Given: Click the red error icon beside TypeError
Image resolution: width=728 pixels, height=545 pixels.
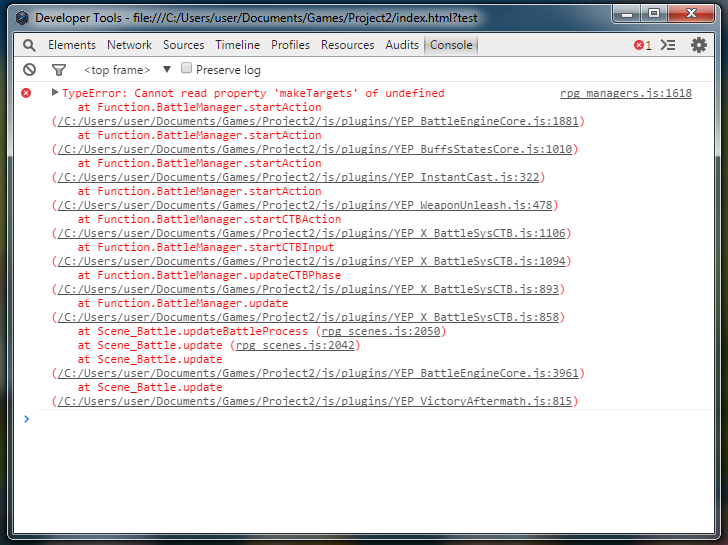Looking at the screenshot, I should pos(27,93).
